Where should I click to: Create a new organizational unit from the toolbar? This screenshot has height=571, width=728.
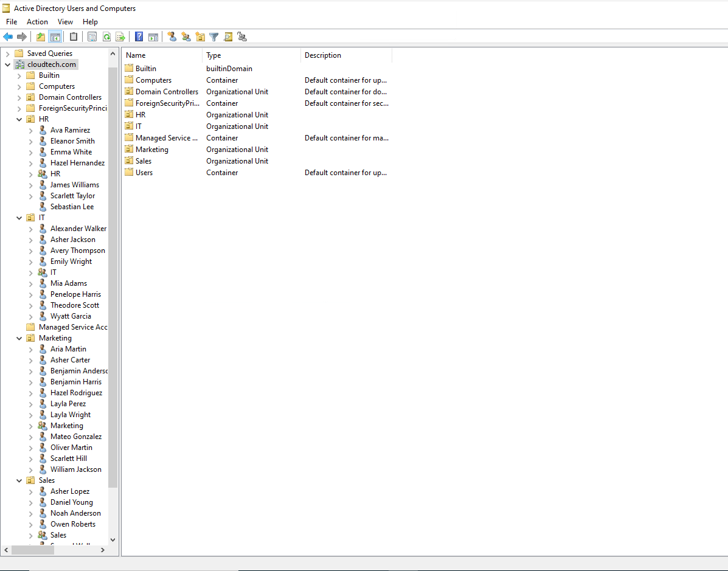point(200,36)
